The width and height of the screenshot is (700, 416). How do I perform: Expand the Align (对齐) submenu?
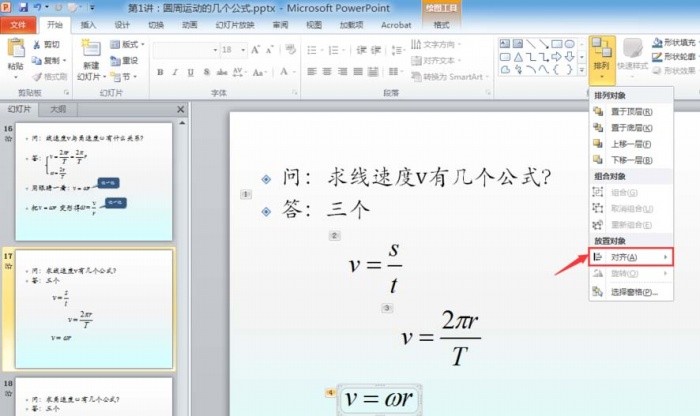coord(631,258)
